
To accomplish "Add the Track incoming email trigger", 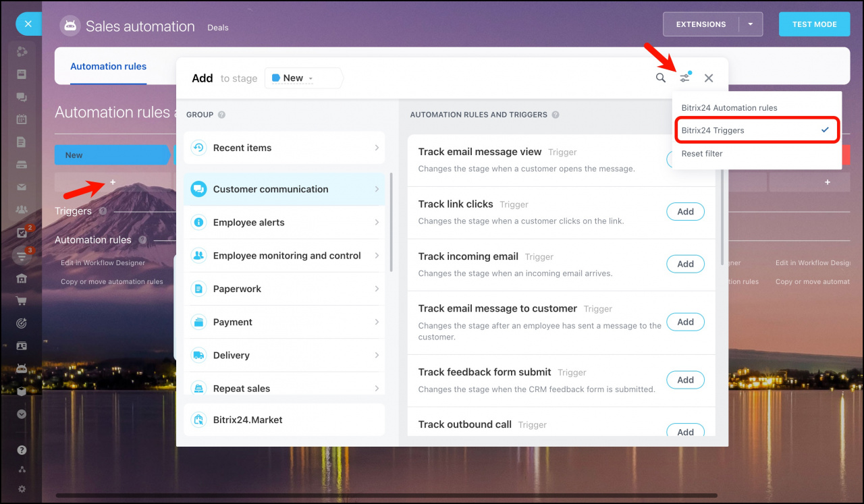I will [685, 264].
